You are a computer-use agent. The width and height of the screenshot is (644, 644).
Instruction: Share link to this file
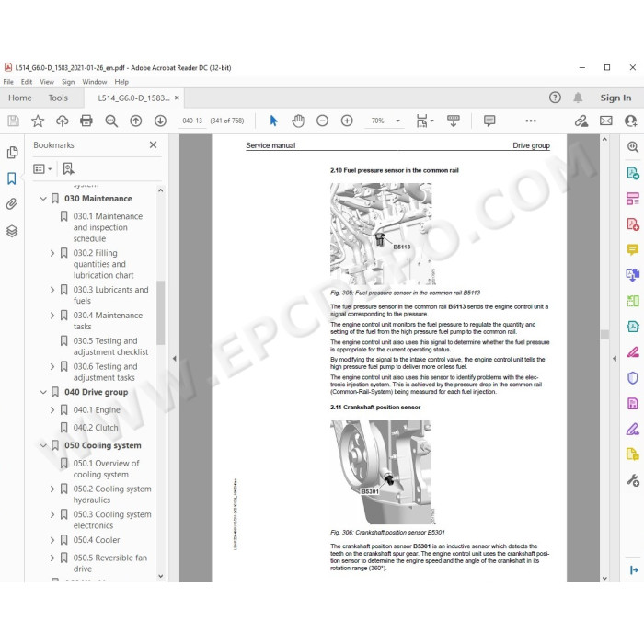click(x=581, y=121)
